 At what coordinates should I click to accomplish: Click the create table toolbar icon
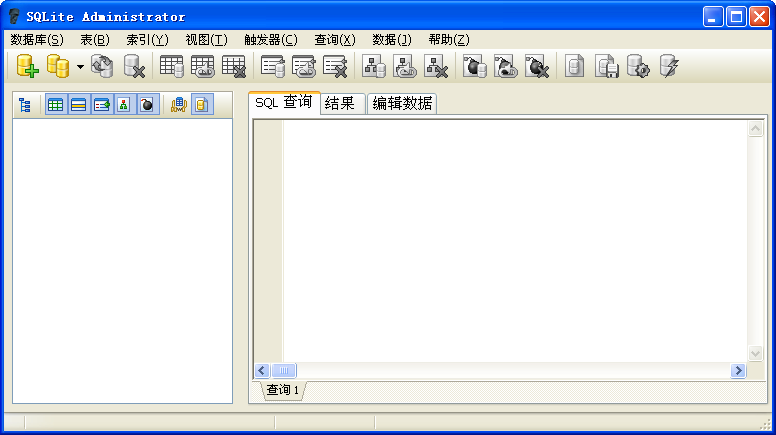click(172, 67)
